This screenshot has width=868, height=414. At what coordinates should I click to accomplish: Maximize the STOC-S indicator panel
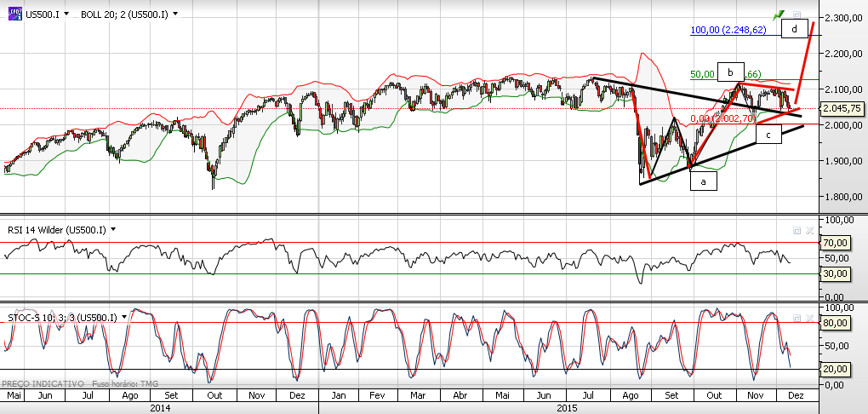(797, 318)
